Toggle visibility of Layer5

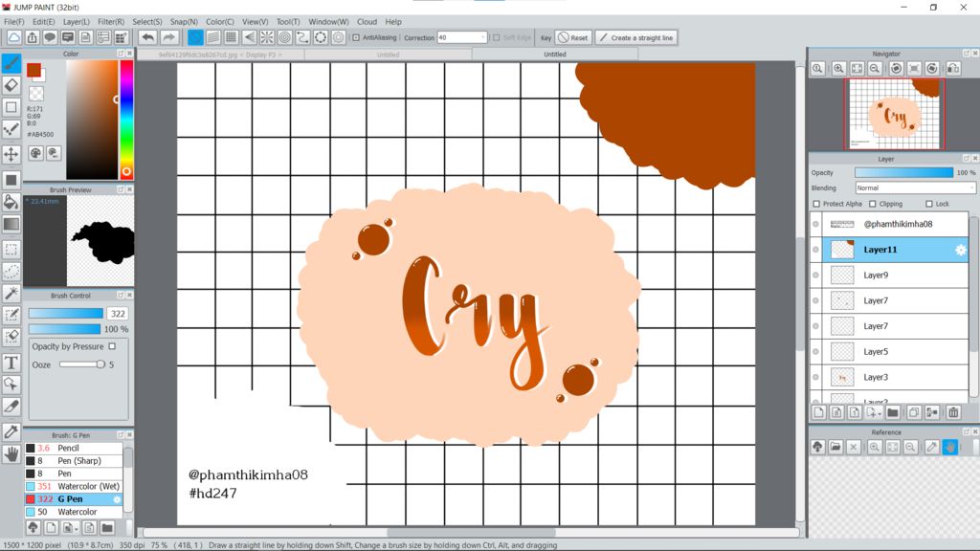click(815, 352)
